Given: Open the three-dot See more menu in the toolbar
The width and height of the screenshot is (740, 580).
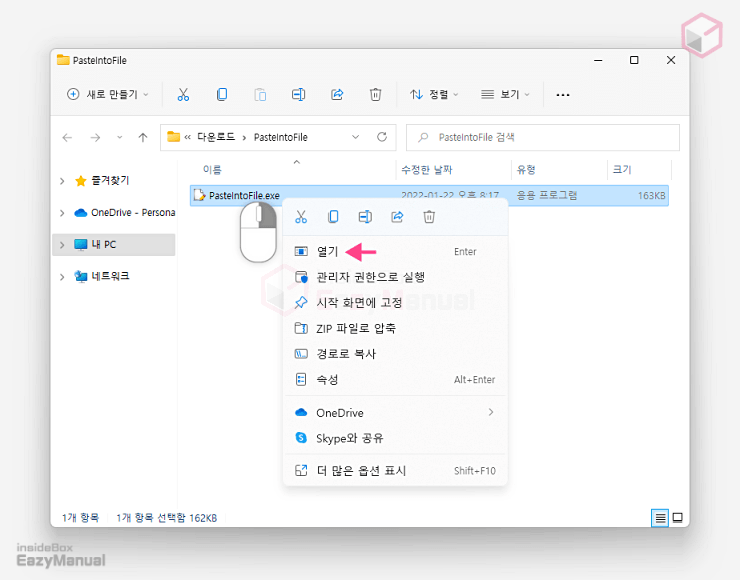Looking at the screenshot, I should 563,95.
